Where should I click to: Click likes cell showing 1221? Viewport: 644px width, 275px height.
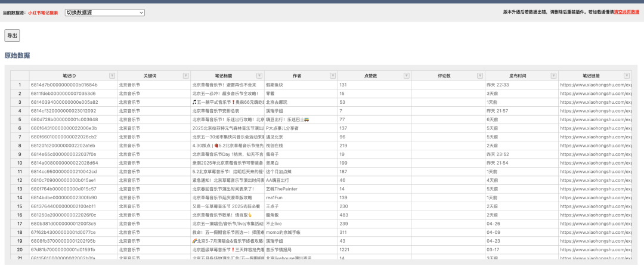tap(374, 249)
